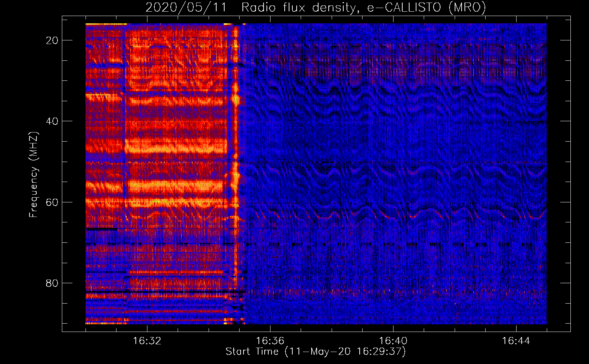The image size is (589, 364).
Task: Click the 'Frequency (MHZ)' axis label
Action: click(x=33, y=175)
